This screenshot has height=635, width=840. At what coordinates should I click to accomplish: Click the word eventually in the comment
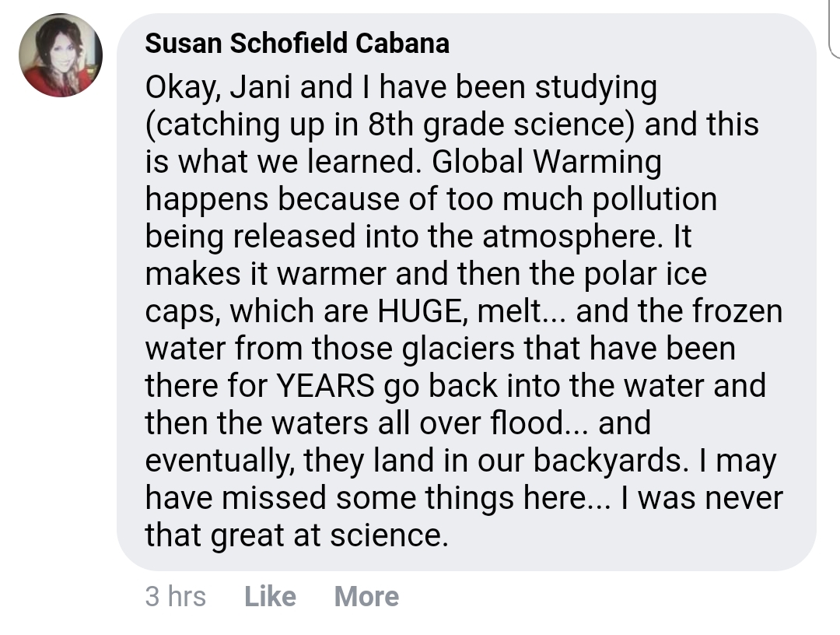click(219, 461)
